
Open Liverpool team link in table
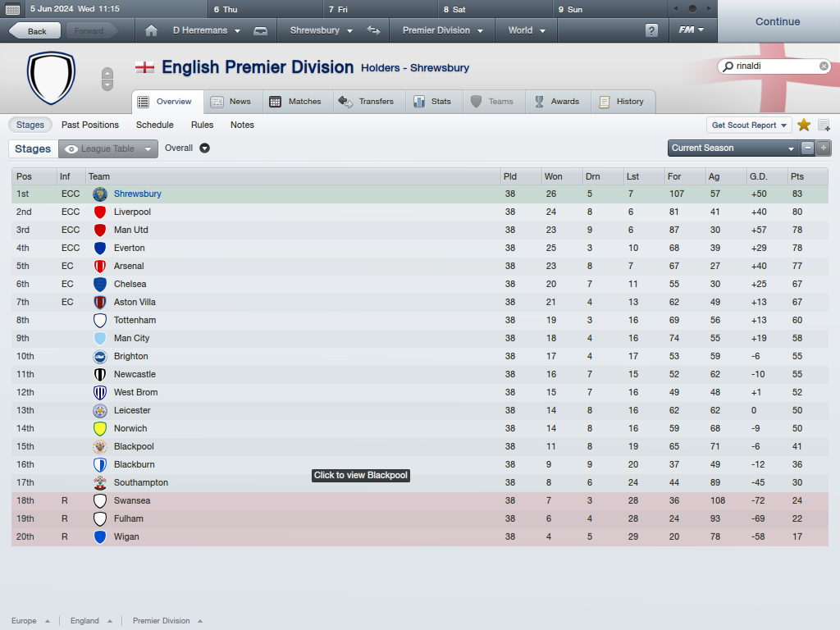(132, 212)
